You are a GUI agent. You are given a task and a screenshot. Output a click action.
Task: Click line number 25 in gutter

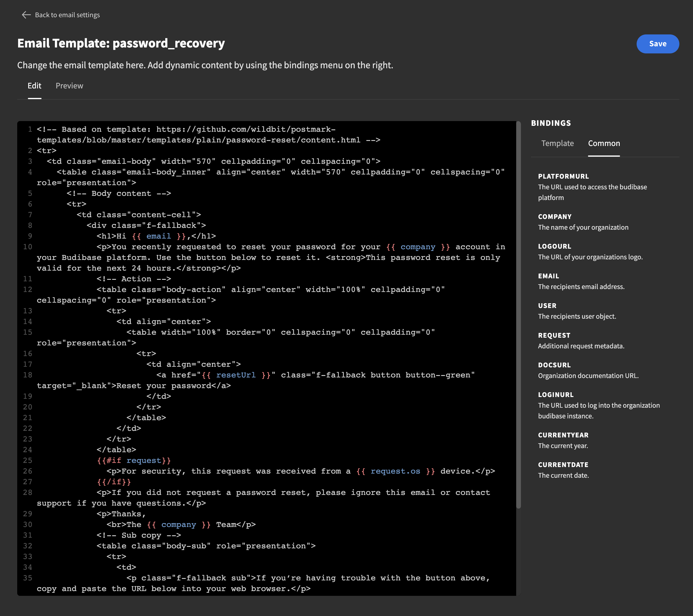point(28,460)
